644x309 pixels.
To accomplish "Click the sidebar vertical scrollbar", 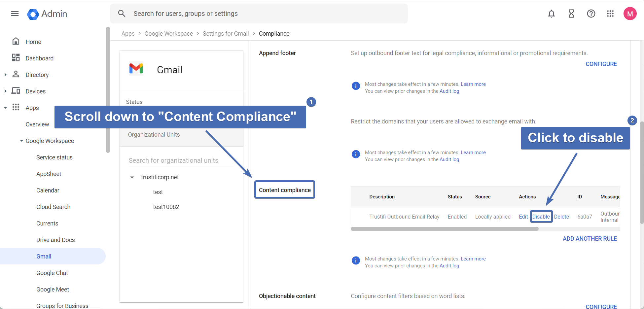I will tap(108, 90).
